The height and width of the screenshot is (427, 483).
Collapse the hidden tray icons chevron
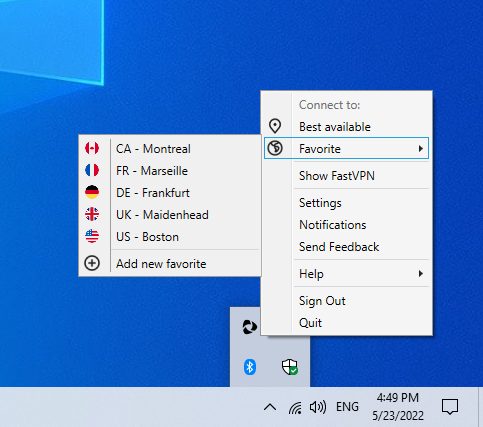[270, 407]
